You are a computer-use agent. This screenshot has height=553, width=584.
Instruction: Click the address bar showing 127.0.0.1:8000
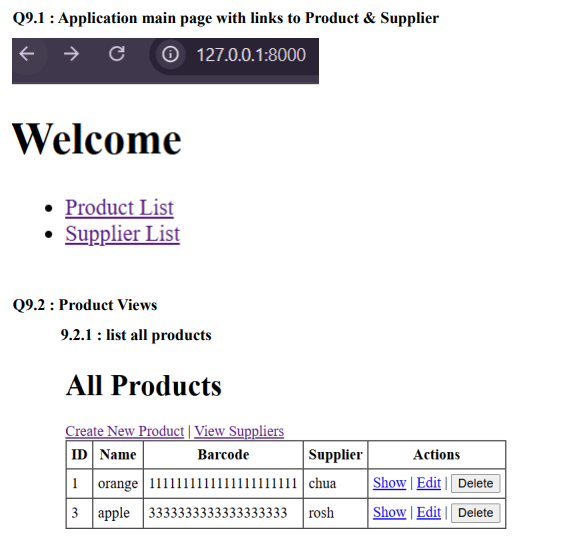point(251,55)
